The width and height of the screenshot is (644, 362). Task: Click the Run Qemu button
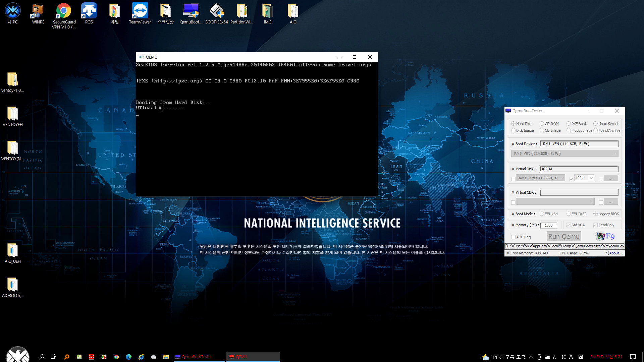click(564, 237)
